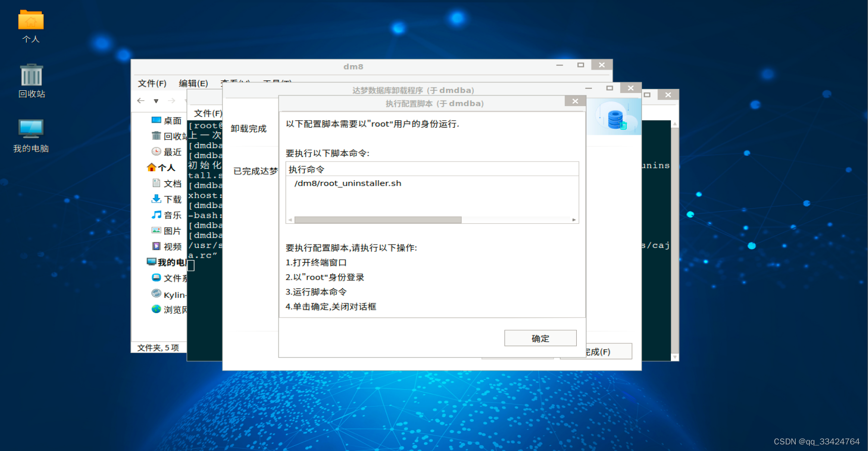The image size is (868, 451).
Task: Select 文档 in file manager sidebar
Action: [166, 183]
